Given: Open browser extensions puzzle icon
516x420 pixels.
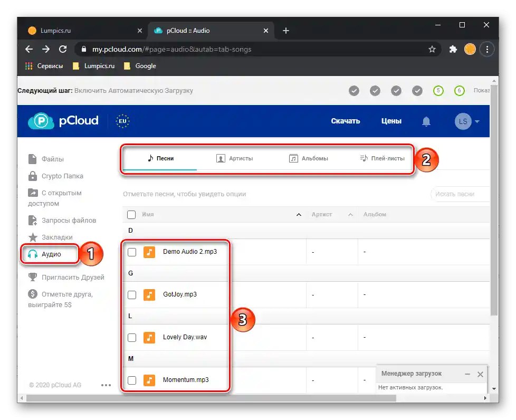Looking at the screenshot, I should [x=453, y=49].
